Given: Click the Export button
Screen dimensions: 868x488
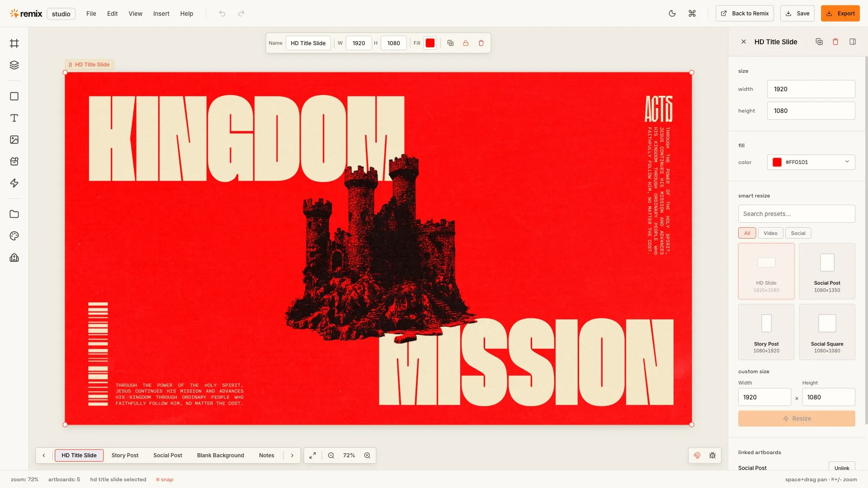Looking at the screenshot, I should (840, 14).
